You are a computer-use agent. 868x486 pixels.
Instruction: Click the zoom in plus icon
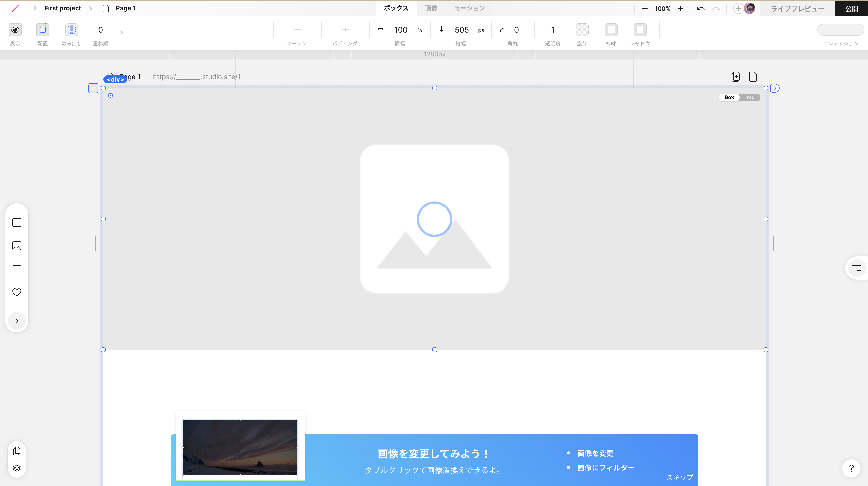[x=680, y=9]
